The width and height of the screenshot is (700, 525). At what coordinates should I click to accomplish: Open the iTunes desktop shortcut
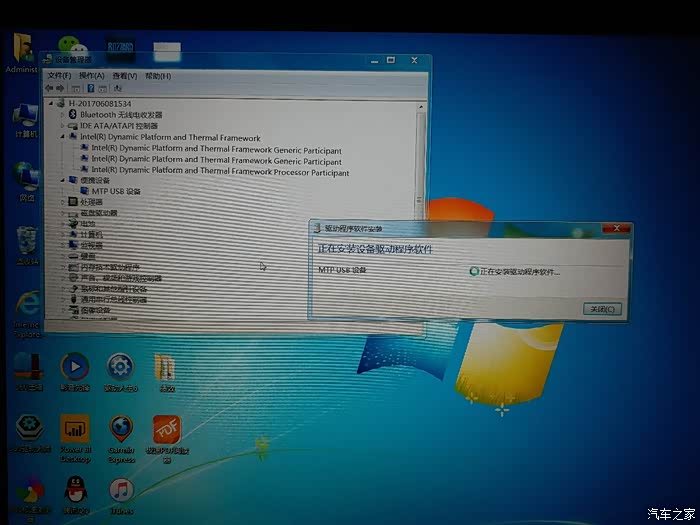point(121,490)
